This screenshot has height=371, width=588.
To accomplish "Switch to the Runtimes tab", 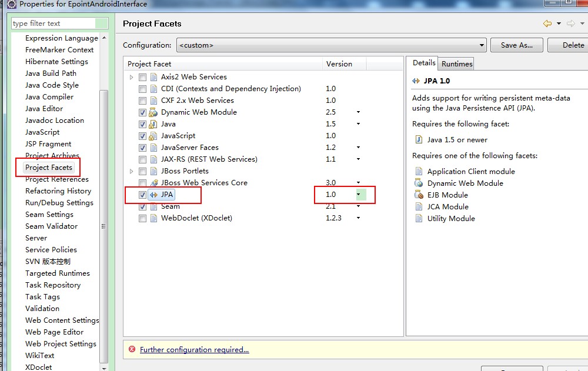I will point(457,63).
